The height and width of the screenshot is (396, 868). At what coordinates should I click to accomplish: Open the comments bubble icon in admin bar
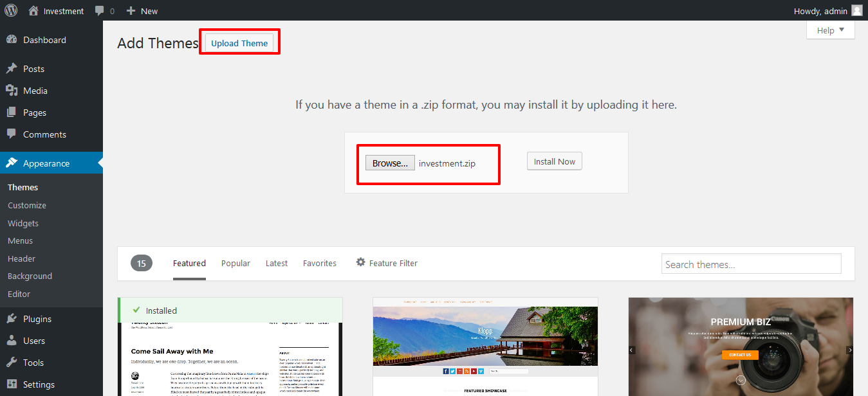[100, 11]
